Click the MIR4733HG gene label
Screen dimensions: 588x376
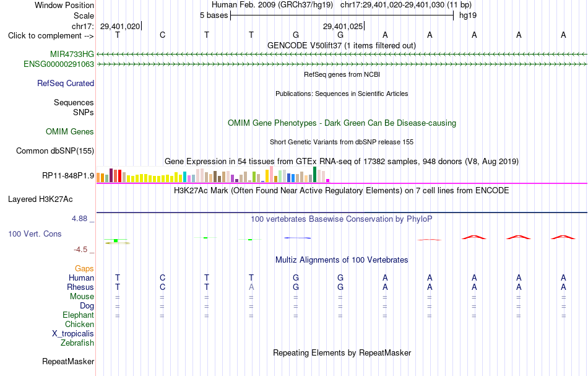(x=72, y=54)
